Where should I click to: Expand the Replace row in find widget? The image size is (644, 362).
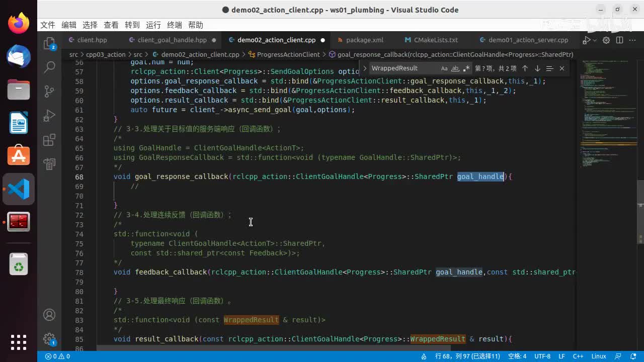(x=365, y=68)
